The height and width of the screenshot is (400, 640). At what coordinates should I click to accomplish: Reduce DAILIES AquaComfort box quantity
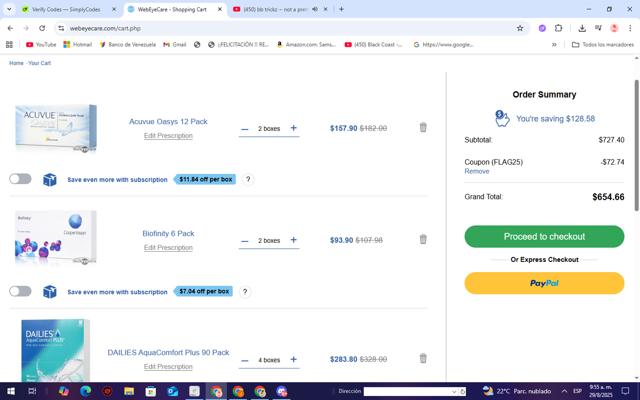[x=244, y=360]
